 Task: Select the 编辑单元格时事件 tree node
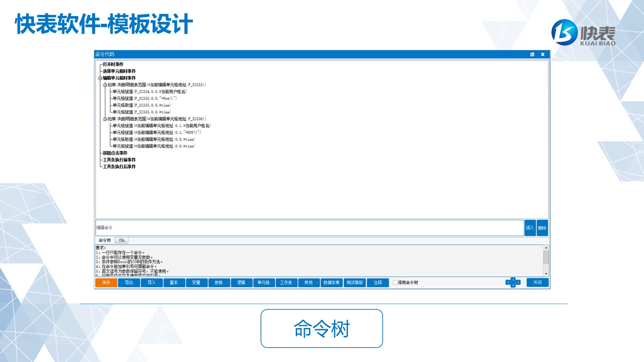pyautogui.click(x=119, y=78)
